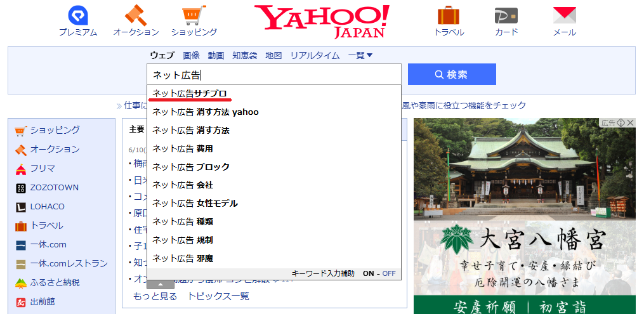
Task: Open LOHACO in the sidebar
Action: 40,206
